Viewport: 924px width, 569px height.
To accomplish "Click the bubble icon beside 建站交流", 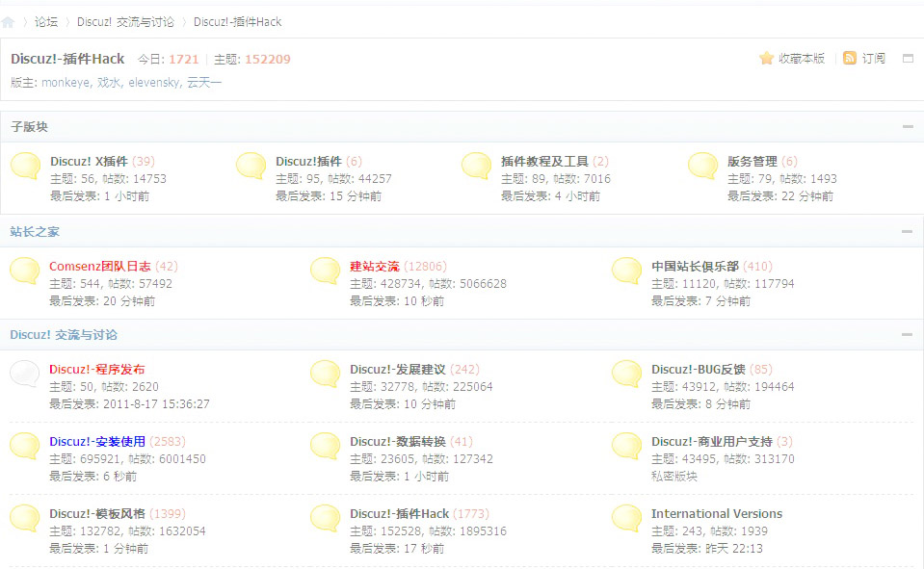I will click(326, 271).
